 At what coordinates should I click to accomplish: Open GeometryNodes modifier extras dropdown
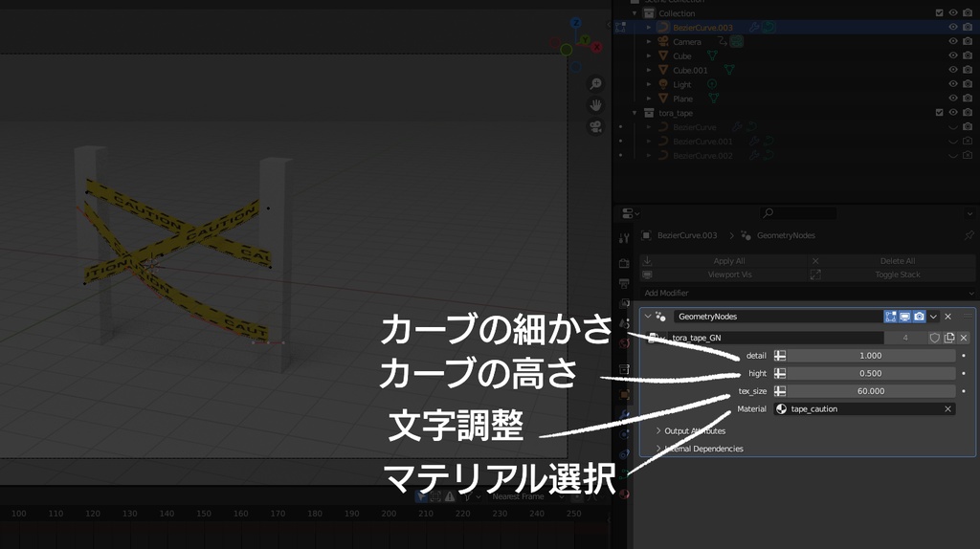point(933,317)
